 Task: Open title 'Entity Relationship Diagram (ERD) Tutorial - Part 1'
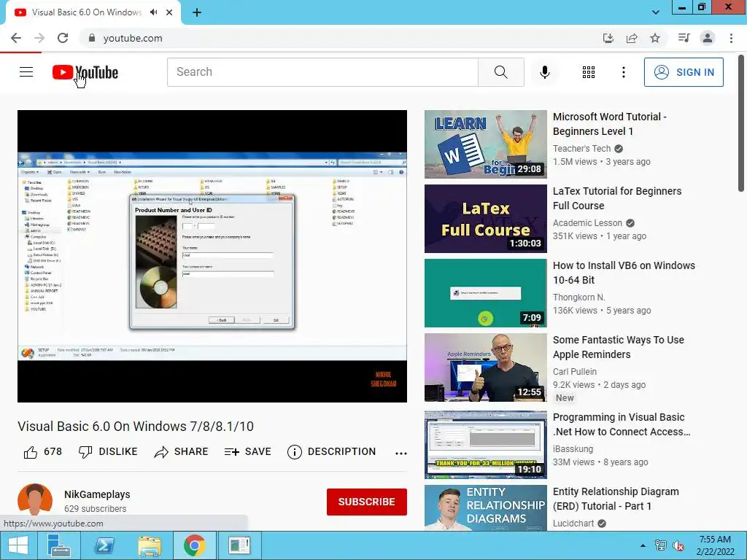616,499
